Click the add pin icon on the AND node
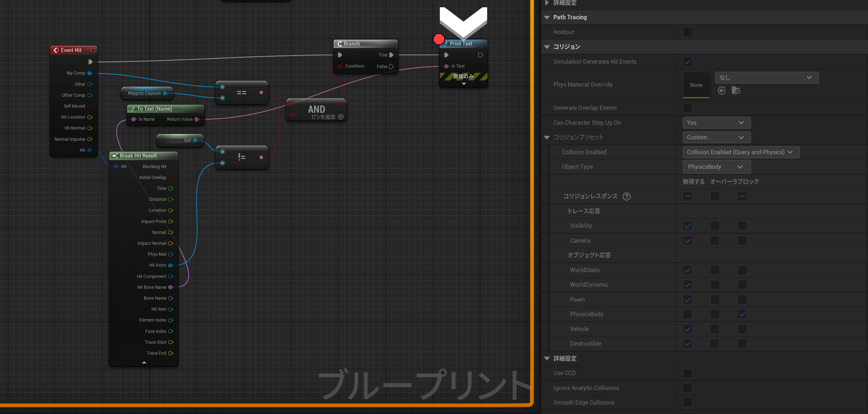Image resolution: width=868 pixels, height=414 pixels. click(341, 117)
